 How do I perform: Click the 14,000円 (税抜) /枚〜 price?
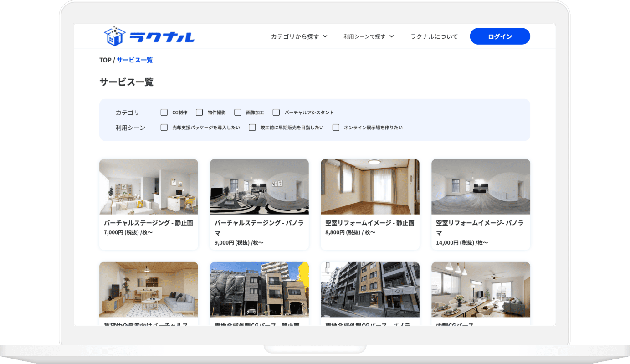pos(462,242)
